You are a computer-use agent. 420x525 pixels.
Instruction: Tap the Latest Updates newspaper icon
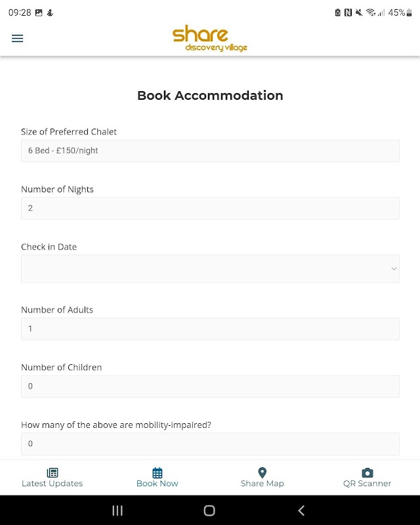(52, 472)
